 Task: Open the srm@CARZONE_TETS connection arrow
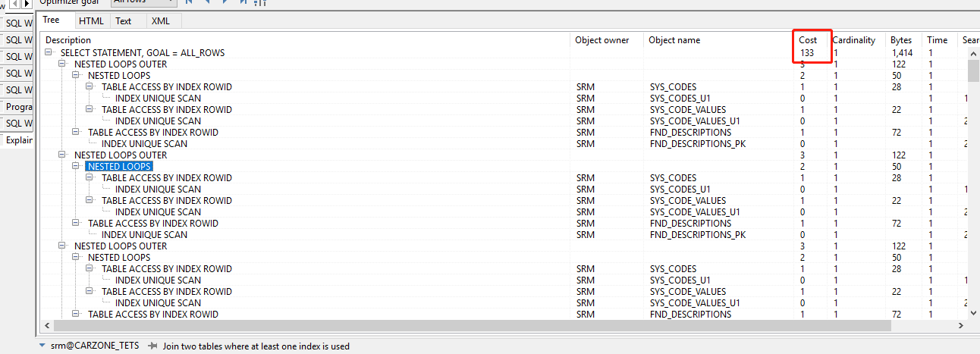(x=41, y=346)
